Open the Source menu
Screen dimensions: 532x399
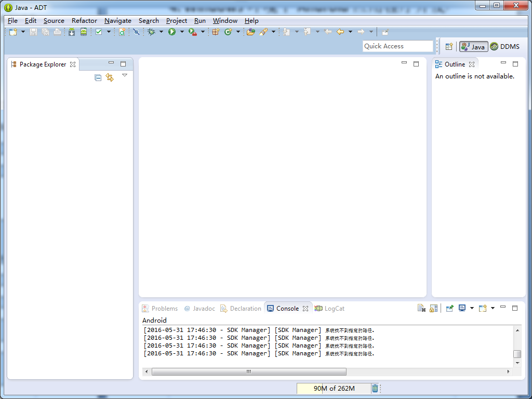[x=54, y=21]
